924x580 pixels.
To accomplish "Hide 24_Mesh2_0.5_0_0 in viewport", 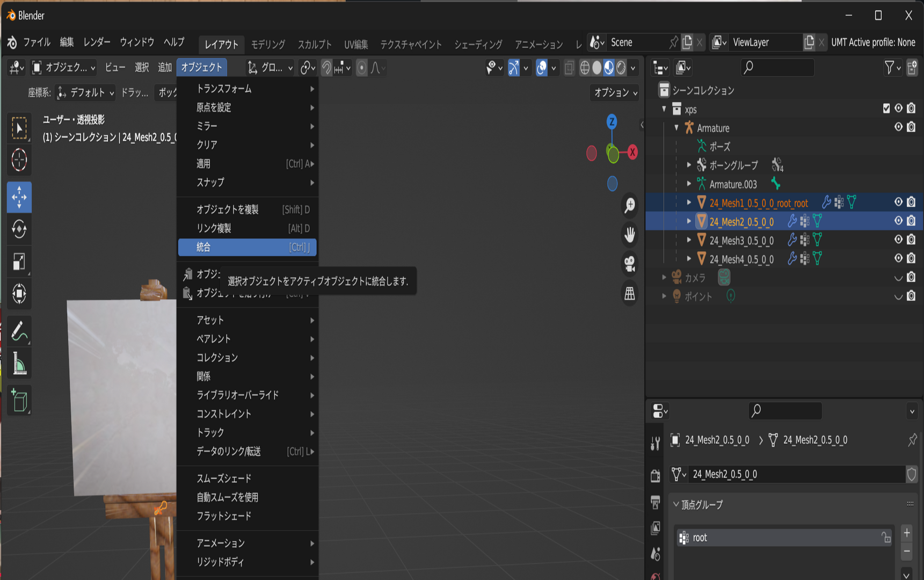I will click(898, 221).
